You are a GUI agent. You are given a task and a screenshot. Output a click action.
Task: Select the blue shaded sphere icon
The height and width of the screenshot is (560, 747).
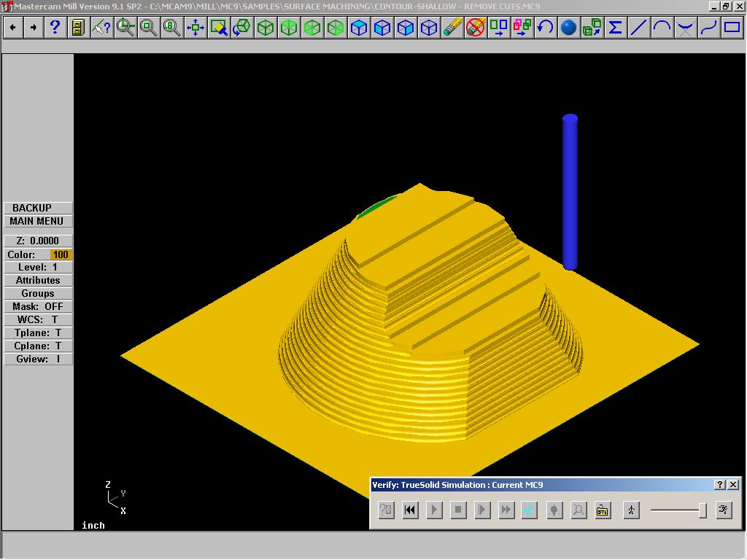point(569,28)
